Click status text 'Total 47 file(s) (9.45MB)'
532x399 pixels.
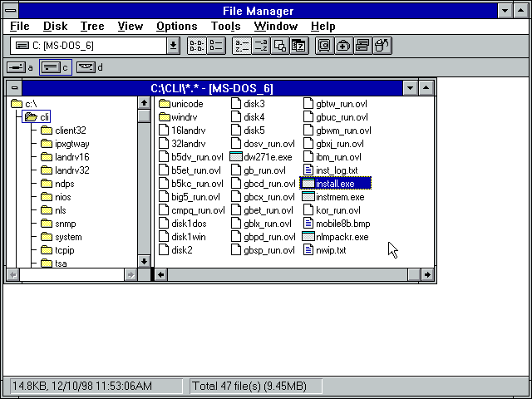249,386
